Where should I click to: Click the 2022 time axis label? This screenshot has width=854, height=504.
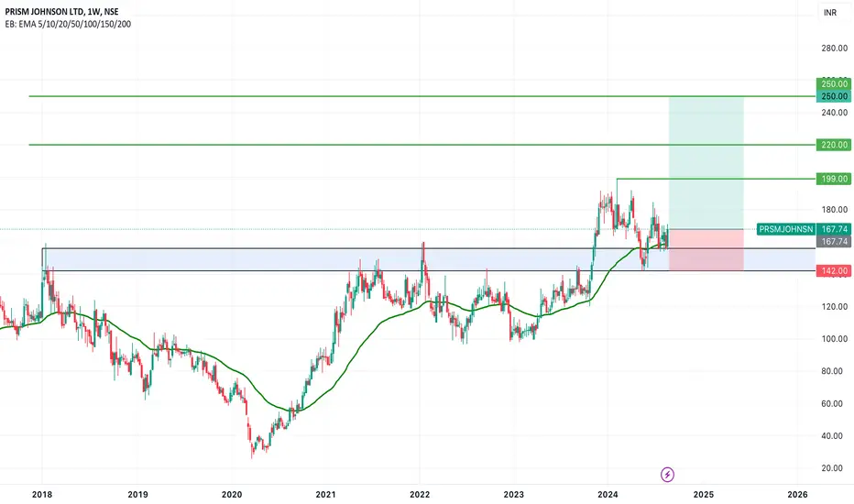(420, 495)
